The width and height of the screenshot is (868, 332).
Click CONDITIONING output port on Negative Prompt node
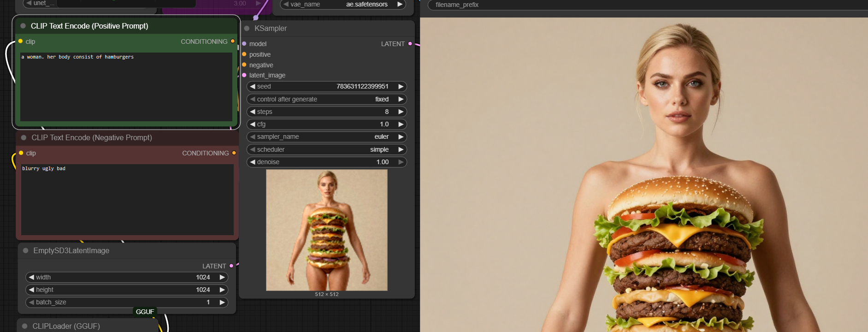pos(234,153)
